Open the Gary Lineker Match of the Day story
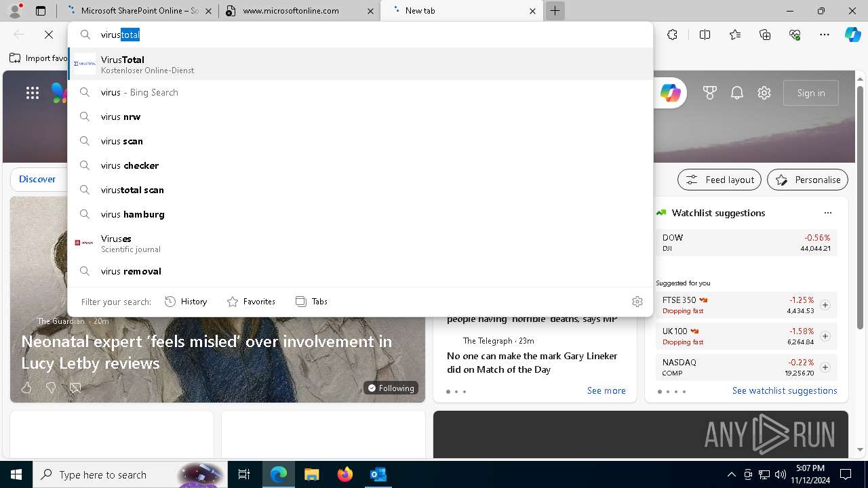The width and height of the screenshot is (868, 488). (532, 363)
